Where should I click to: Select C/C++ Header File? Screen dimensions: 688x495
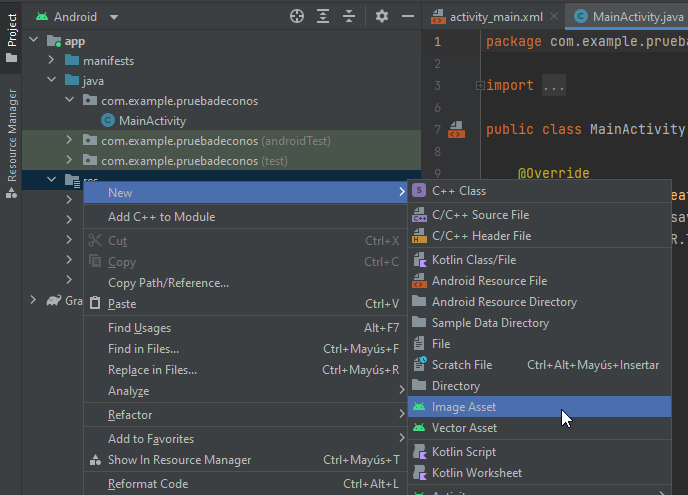coord(540,236)
